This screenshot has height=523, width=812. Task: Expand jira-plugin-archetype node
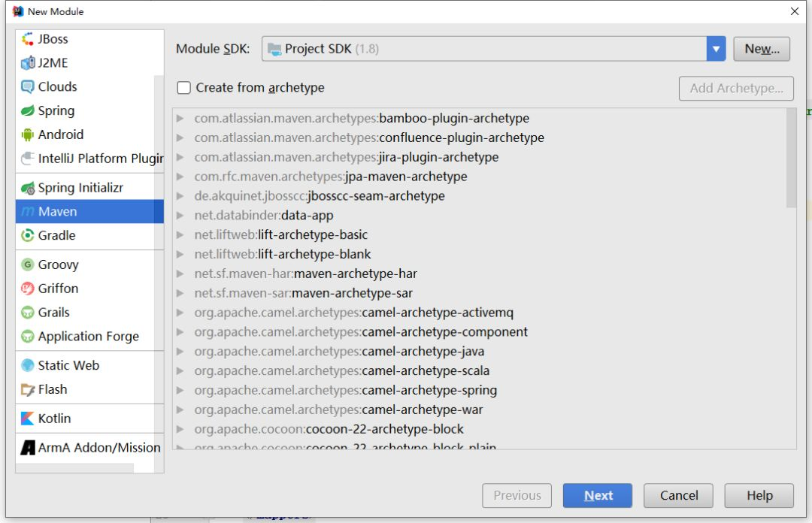[x=180, y=157]
